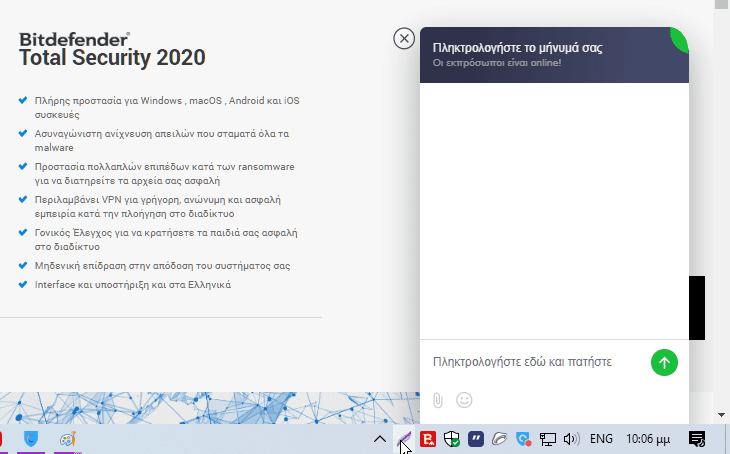Screen dimensions: 730x454
Task: Open the dark blue quotes tray icon
Action: coord(476,439)
